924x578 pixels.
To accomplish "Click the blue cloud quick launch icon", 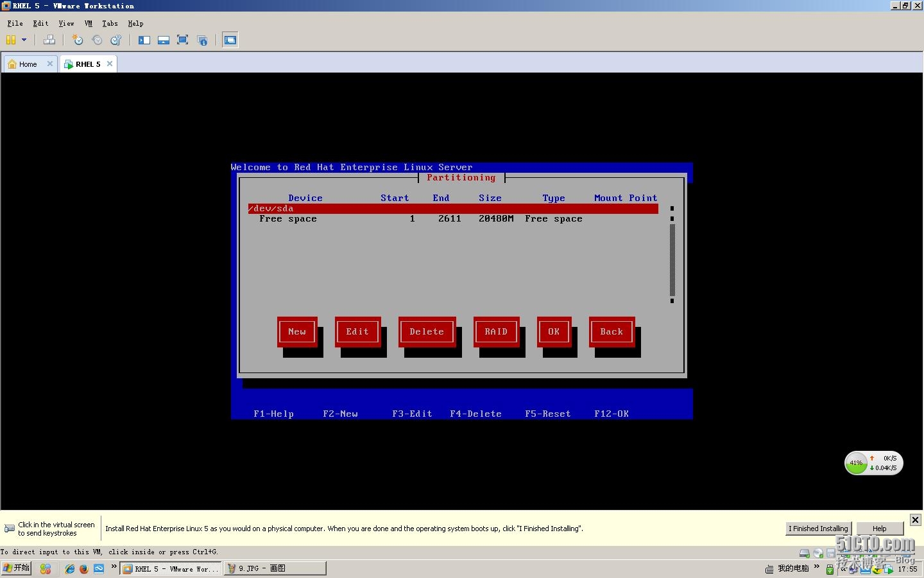I will pos(99,568).
